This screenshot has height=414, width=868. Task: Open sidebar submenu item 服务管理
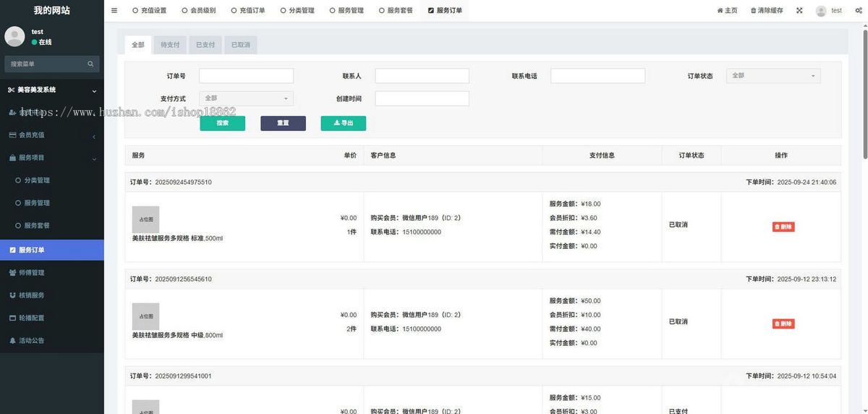coord(52,203)
